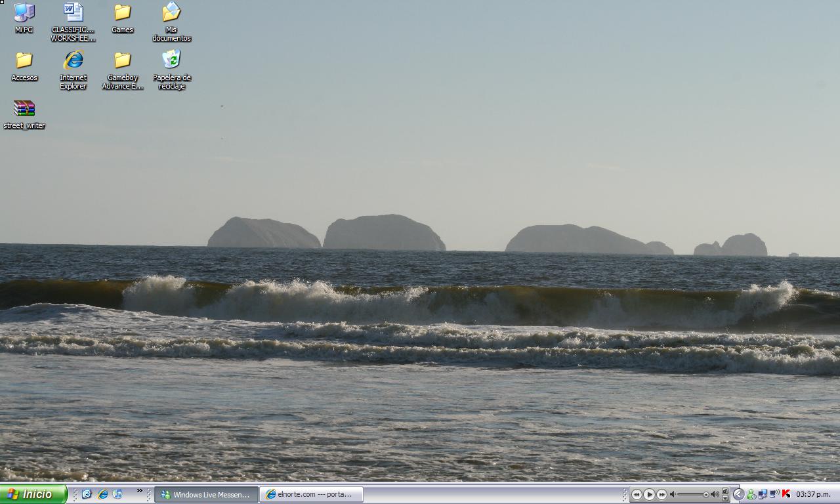Switch to elnorte.com Internet Explorer window

pos(312,494)
